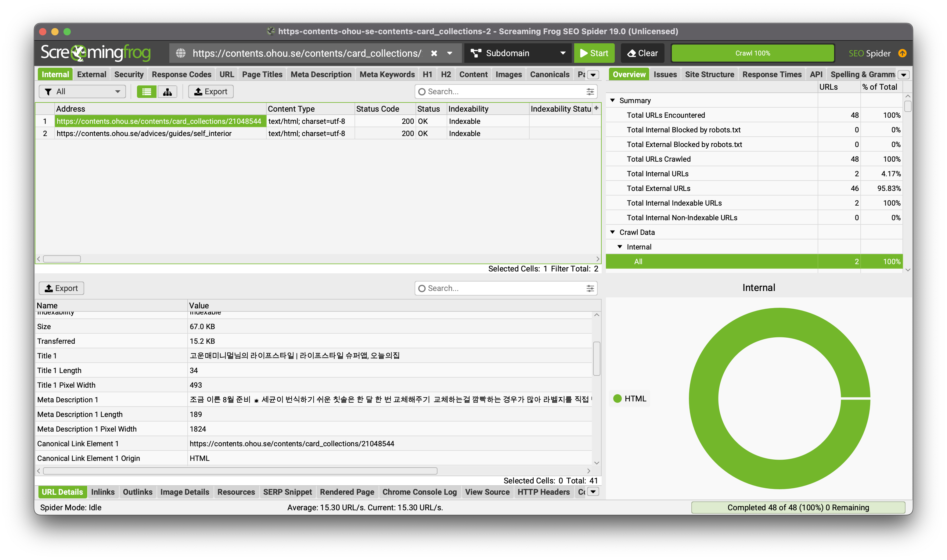Image resolution: width=947 pixels, height=560 pixels.
Task: Collapse the Summary section
Action: [613, 100]
